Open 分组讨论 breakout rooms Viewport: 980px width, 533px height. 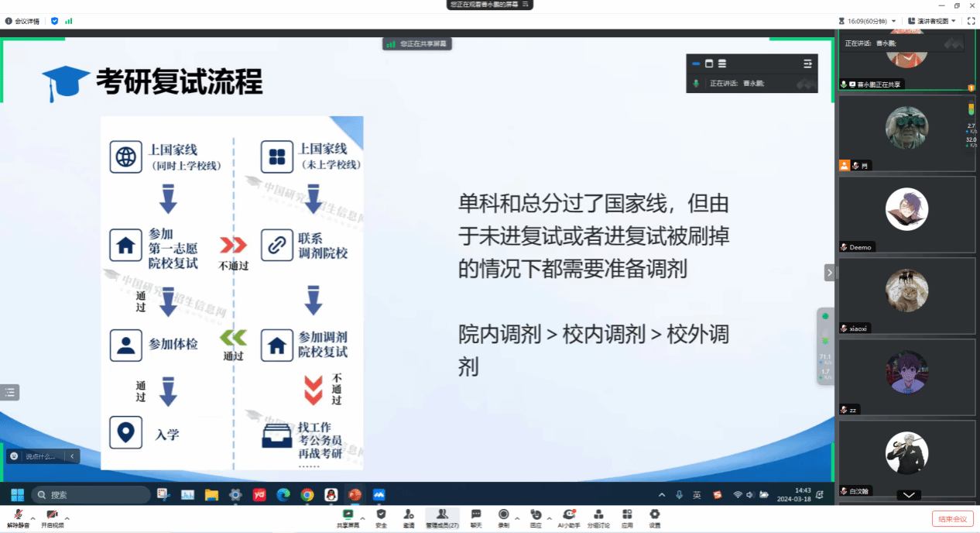coord(598,518)
